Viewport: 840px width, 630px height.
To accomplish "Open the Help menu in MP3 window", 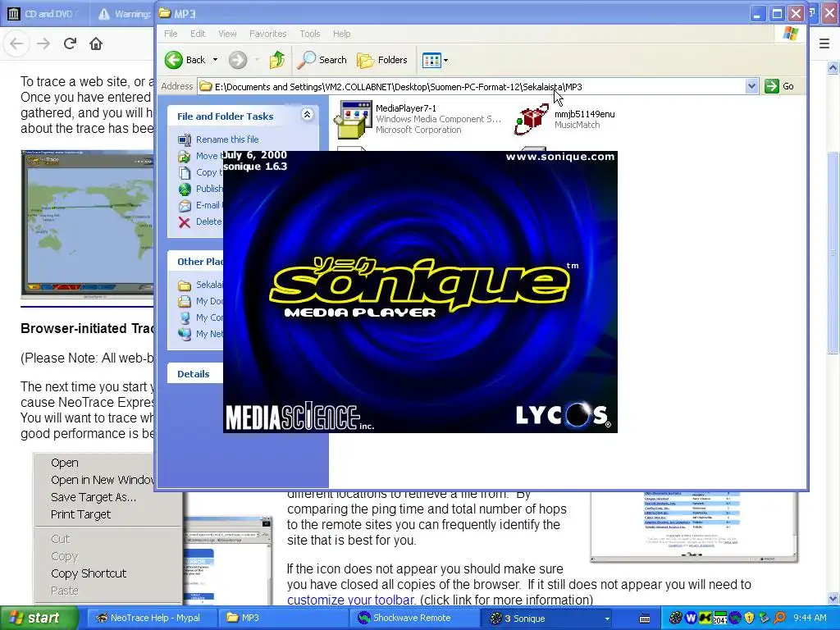I will pos(342,34).
